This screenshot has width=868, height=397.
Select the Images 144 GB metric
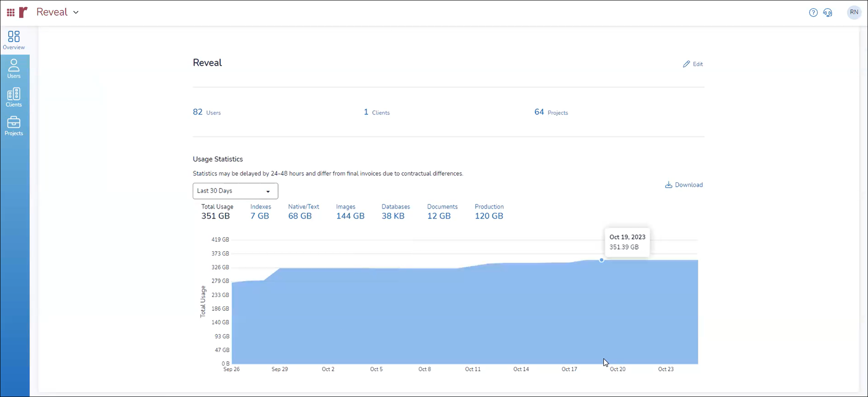tap(350, 212)
